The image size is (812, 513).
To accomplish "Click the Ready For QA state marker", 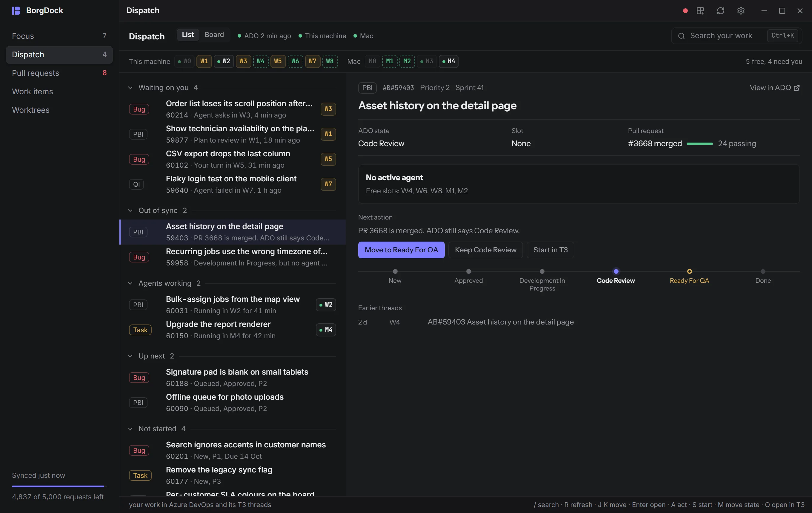I will pyautogui.click(x=689, y=271).
